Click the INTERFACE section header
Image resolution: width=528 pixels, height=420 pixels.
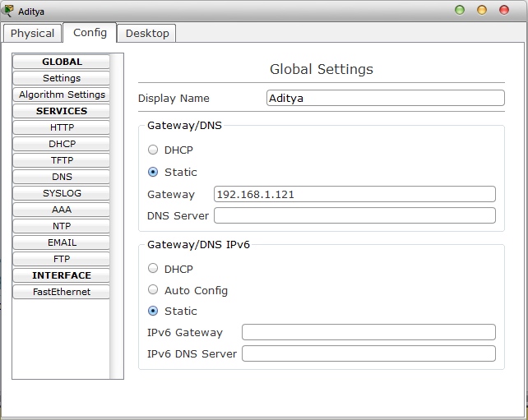point(62,275)
